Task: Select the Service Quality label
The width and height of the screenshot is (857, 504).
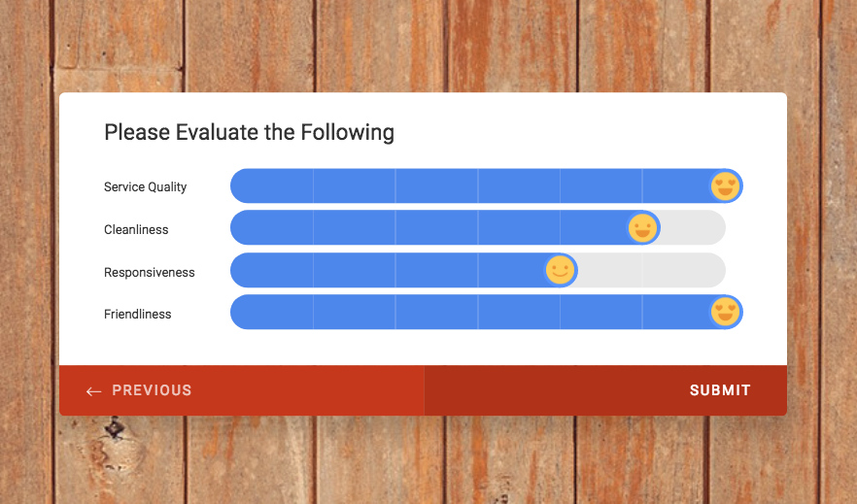Action: 146,187
